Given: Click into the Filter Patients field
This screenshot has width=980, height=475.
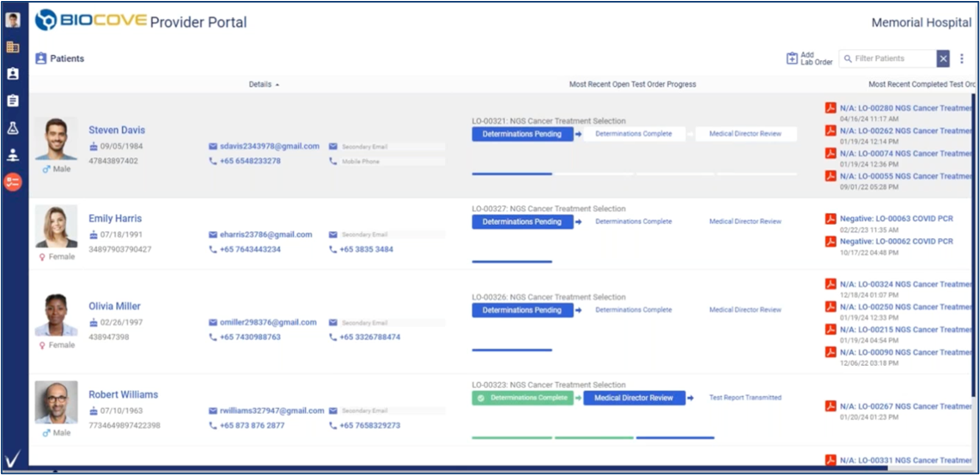Looking at the screenshot, I should (889, 58).
